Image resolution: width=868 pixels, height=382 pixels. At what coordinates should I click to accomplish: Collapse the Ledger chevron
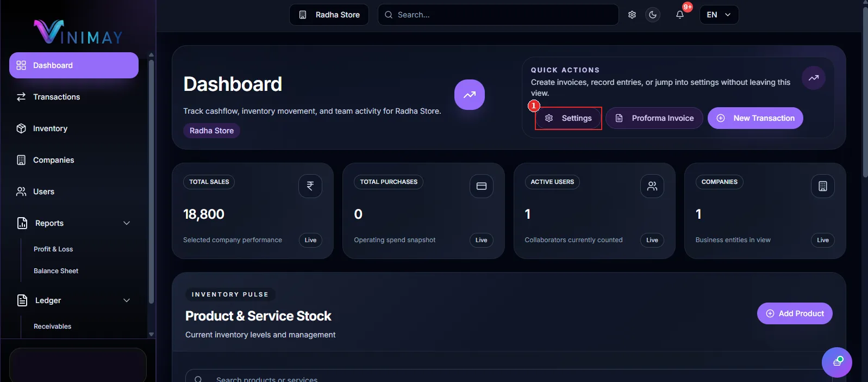127,300
